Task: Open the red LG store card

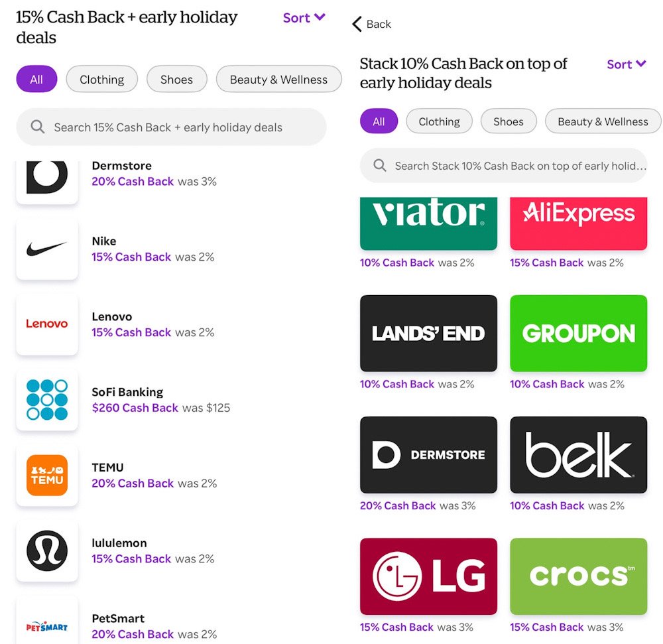Action: point(428,576)
